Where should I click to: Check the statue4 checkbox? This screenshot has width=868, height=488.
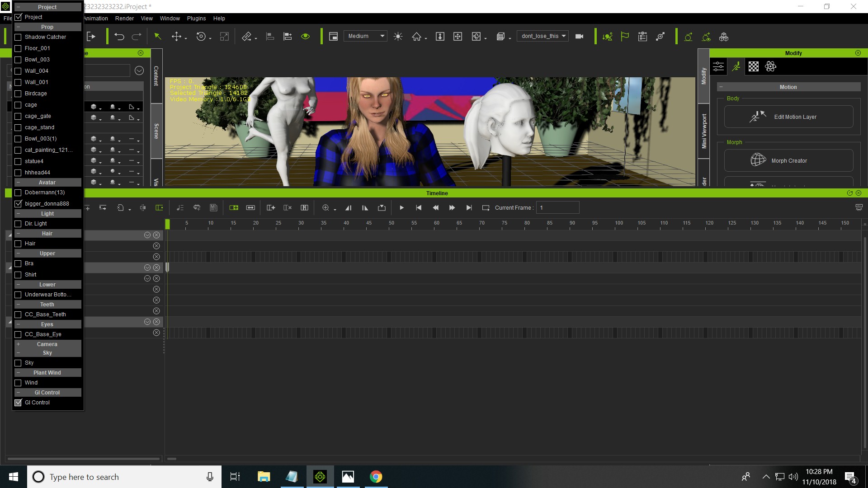[18, 161]
